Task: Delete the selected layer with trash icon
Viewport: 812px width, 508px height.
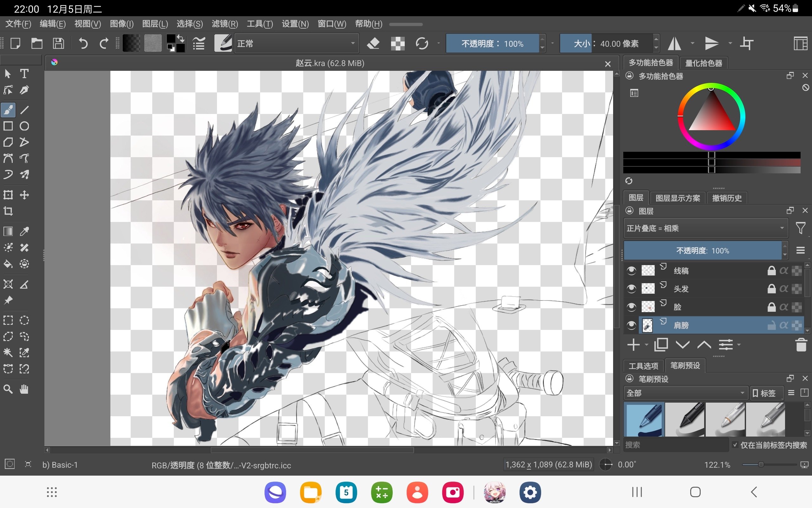Action: 801,345
